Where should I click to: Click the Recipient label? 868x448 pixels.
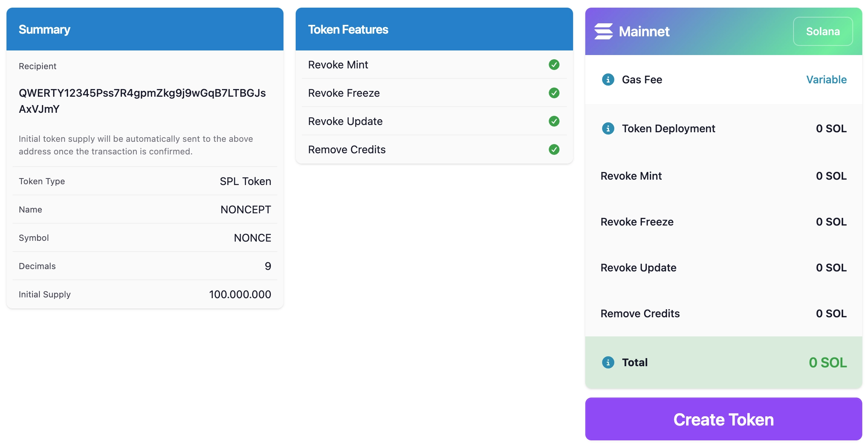(37, 66)
